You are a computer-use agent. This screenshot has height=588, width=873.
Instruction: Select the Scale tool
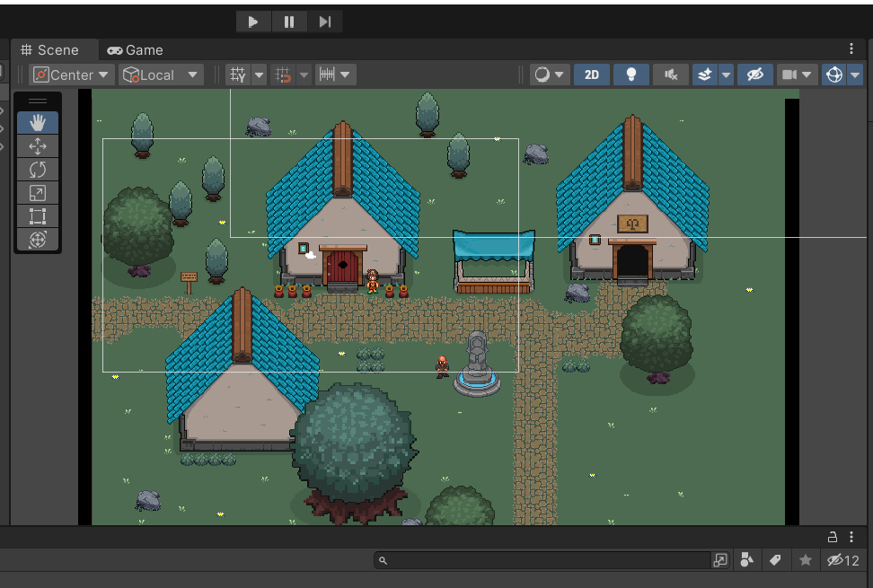click(x=38, y=193)
